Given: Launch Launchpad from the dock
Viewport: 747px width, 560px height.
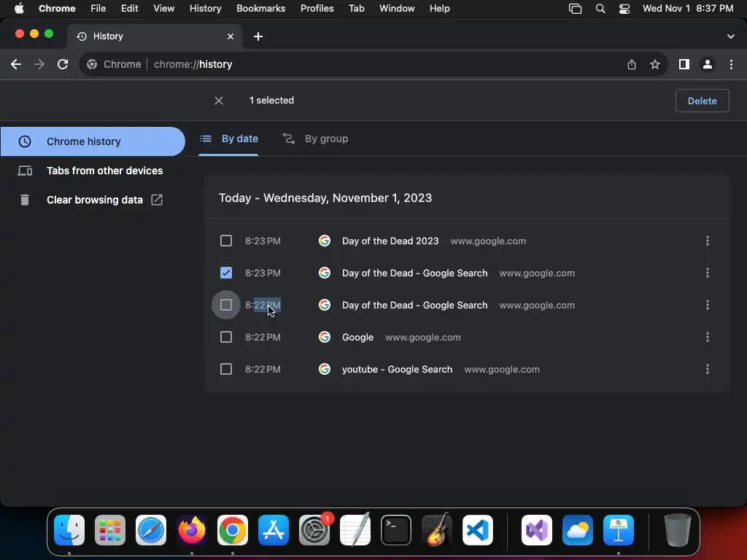Looking at the screenshot, I should click(x=110, y=530).
